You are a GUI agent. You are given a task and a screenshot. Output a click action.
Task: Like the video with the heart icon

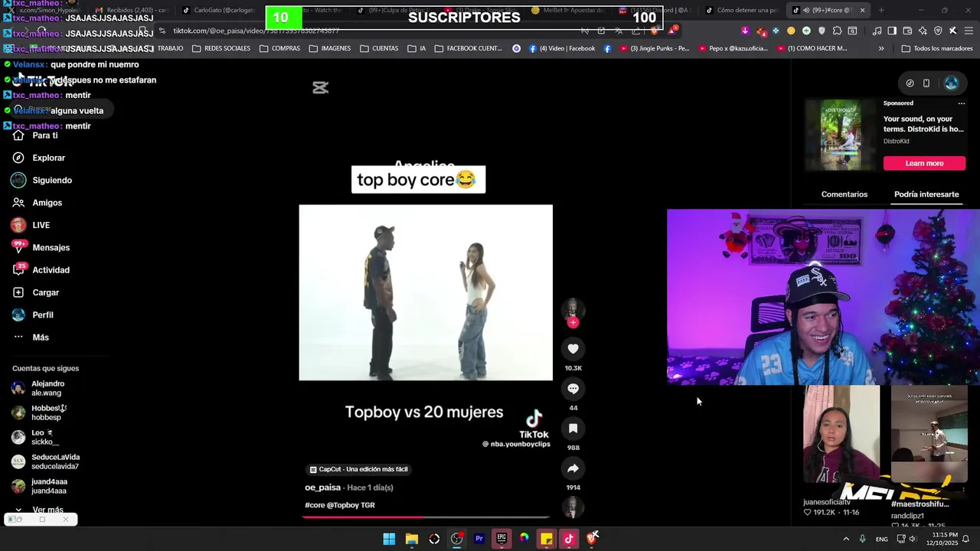573,349
